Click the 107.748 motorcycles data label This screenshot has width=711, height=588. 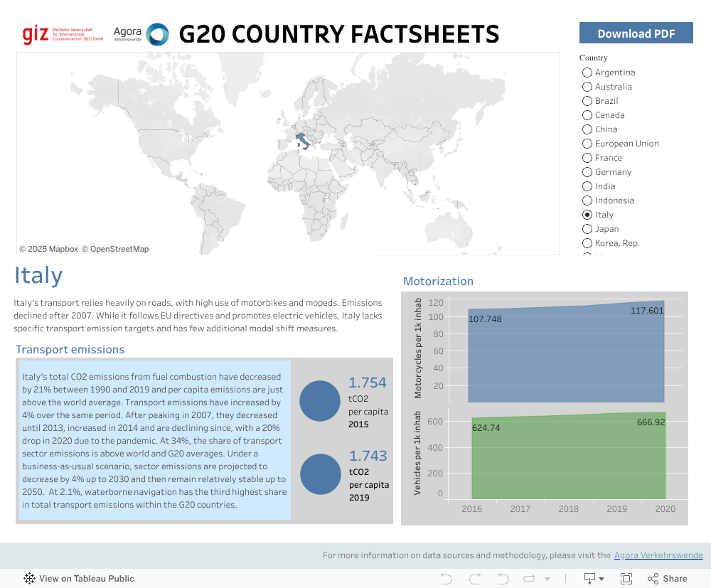(x=485, y=319)
